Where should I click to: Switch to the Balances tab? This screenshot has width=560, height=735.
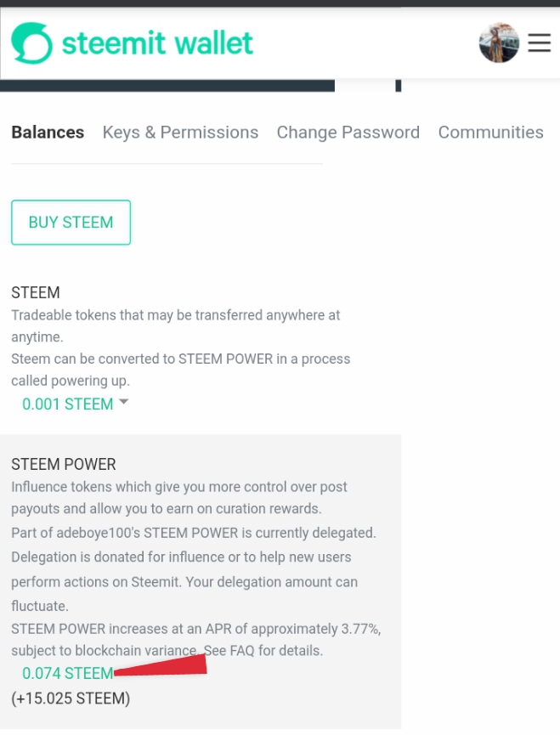click(48, 133)
